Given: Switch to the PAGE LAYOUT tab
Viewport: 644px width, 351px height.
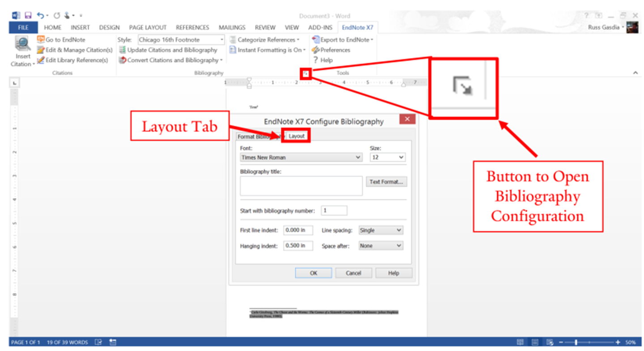Looking at the screenshot, I should tap(148, 28).
